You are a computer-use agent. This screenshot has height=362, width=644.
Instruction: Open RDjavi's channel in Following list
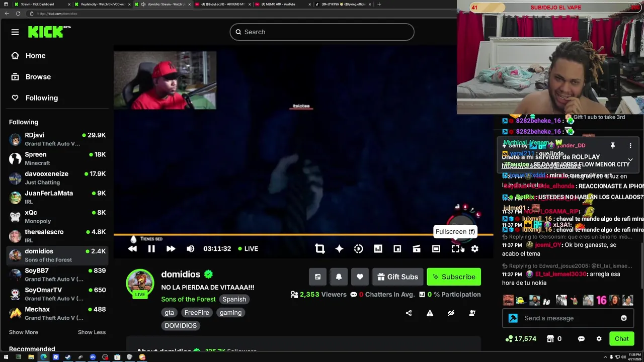click(57, 139)
